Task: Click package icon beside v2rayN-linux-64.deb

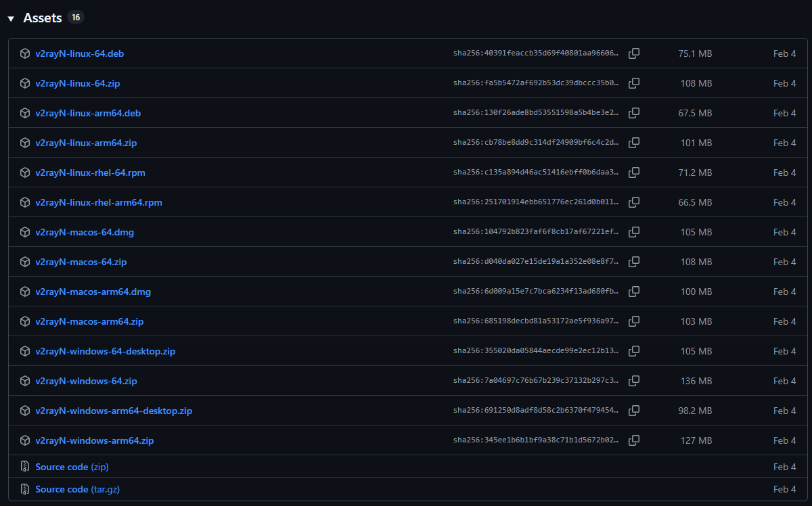Action: [x=25, y=53]
